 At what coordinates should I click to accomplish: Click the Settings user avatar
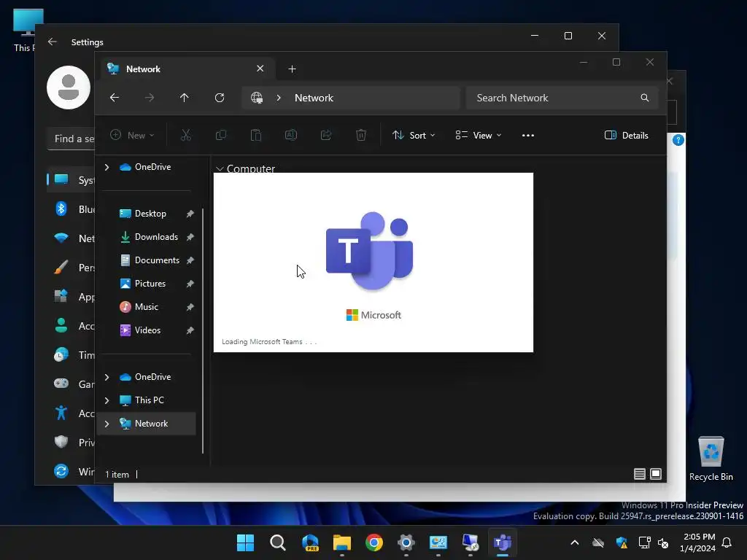(69, 87)
